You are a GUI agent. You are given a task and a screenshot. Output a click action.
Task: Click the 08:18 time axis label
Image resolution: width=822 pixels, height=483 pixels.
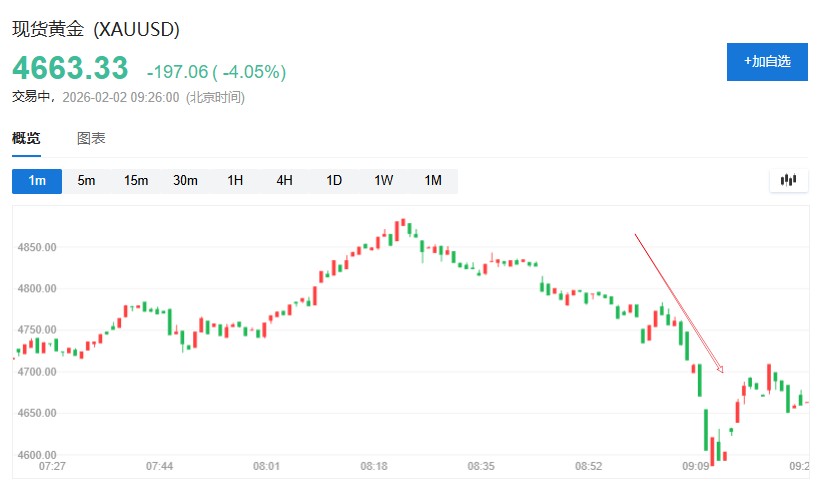click(x=374, y=466)
